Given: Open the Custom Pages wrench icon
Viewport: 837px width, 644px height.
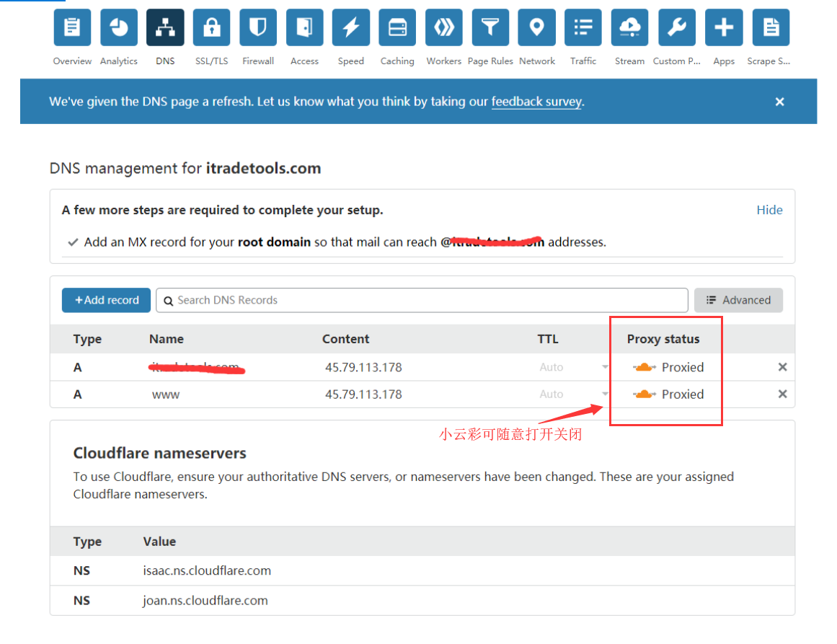Looking at the screenshot, I should tap(677, 27).
